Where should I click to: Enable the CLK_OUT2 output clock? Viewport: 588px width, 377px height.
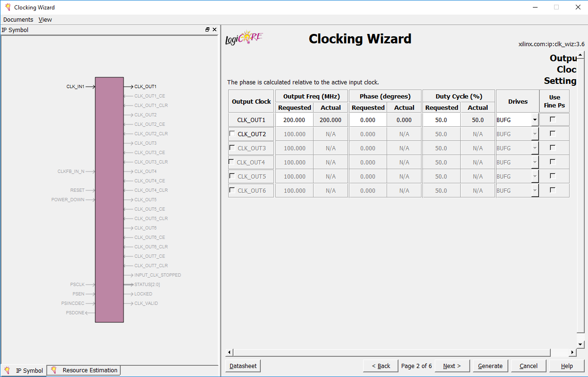[232, 133]
